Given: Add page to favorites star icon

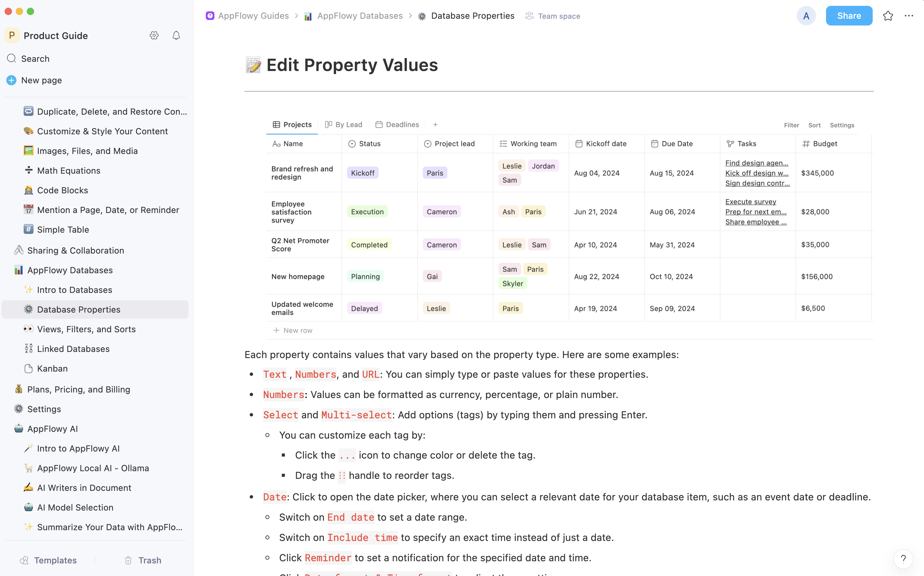Looking at the screenshot, I should 888,16.
